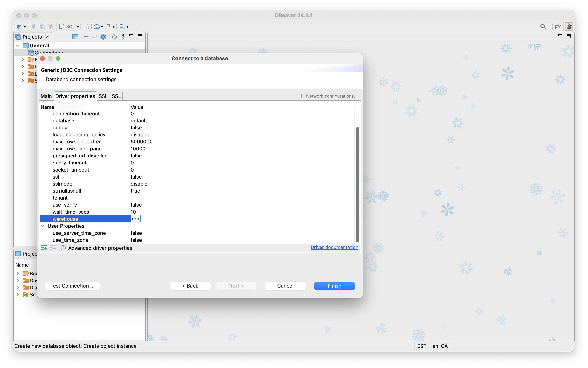588x368 pixels.
Task: Open the SQL dropdown arrow
Action: [78, 27]
